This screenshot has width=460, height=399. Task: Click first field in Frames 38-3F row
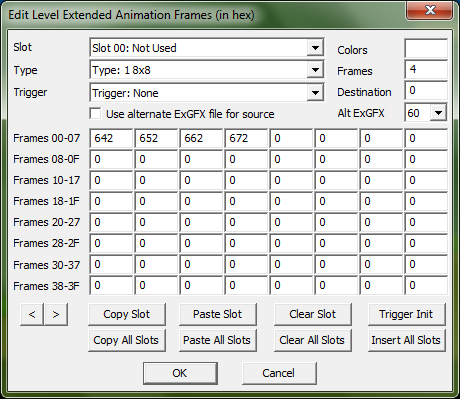click(x=111, y=285)
